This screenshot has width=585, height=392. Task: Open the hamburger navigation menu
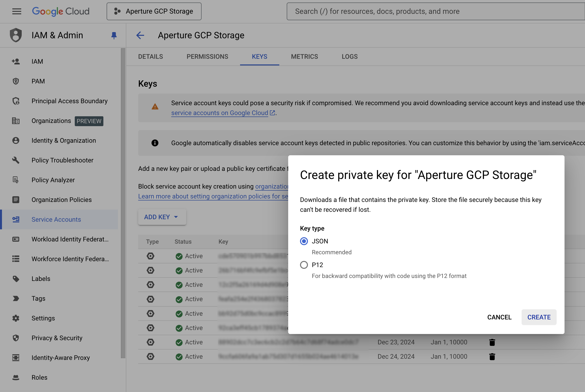click(x=17, y=11)
